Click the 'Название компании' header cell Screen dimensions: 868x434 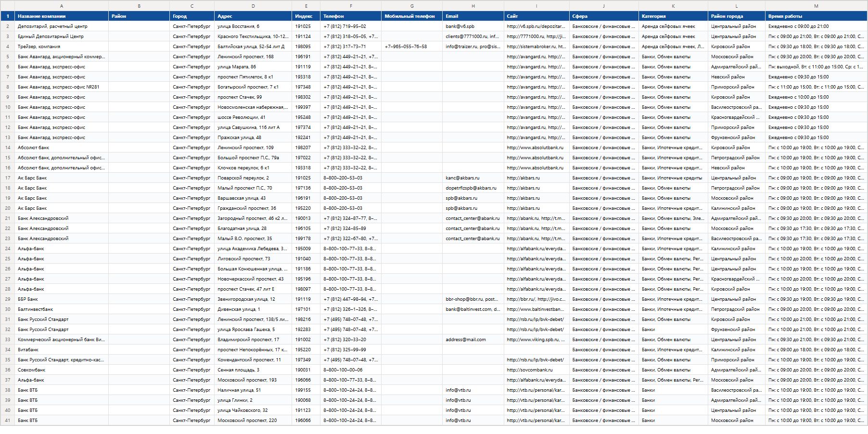click(62, 16)
